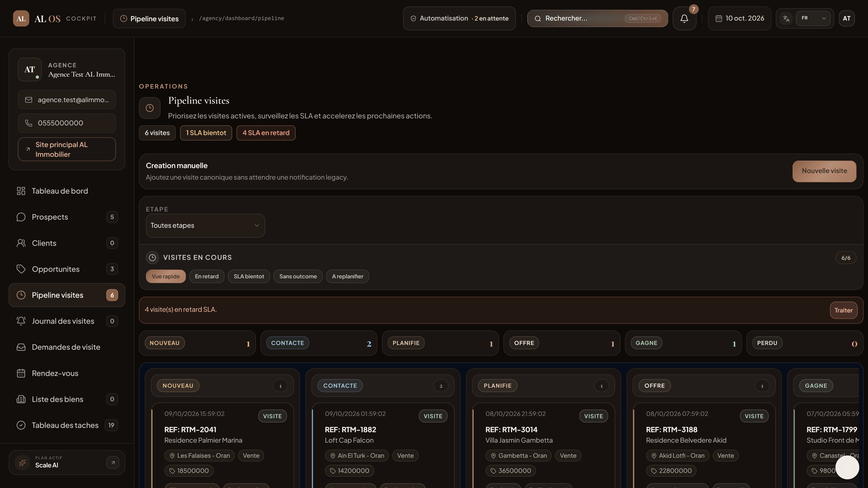Toggle the En retard filter chip
Viewport: 868px width, 488px height.
coord(207,277)
